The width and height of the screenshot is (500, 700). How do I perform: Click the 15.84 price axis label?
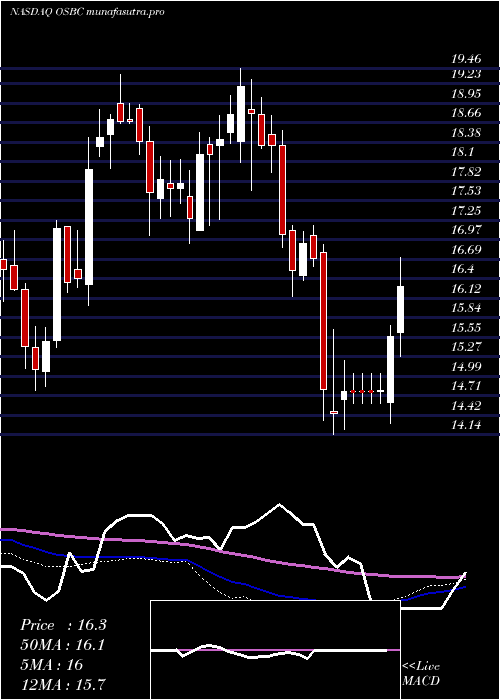(466, 308)
